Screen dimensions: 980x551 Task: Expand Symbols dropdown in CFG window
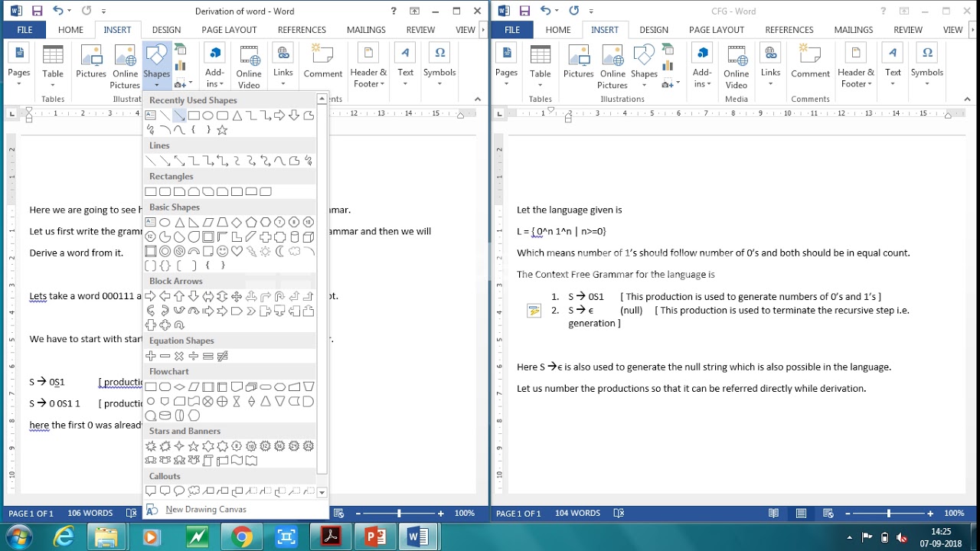click(x=927, y=67)
